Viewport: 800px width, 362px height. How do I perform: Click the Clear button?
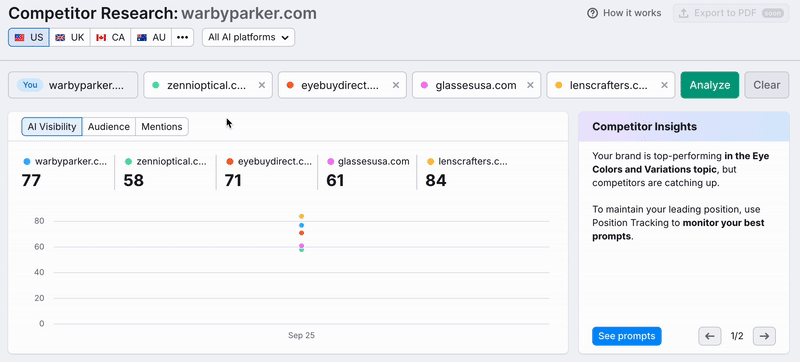pyautogui.click(x=767, y=85)
